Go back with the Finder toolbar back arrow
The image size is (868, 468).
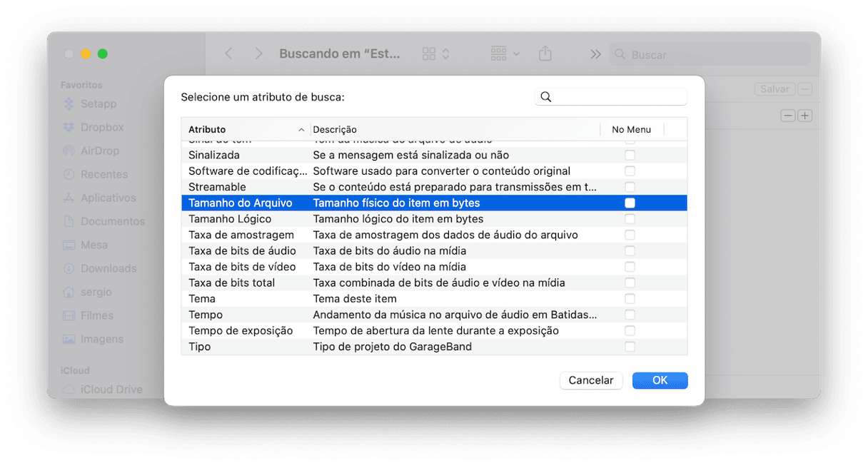pyautogui.click(x=228, y=54)
